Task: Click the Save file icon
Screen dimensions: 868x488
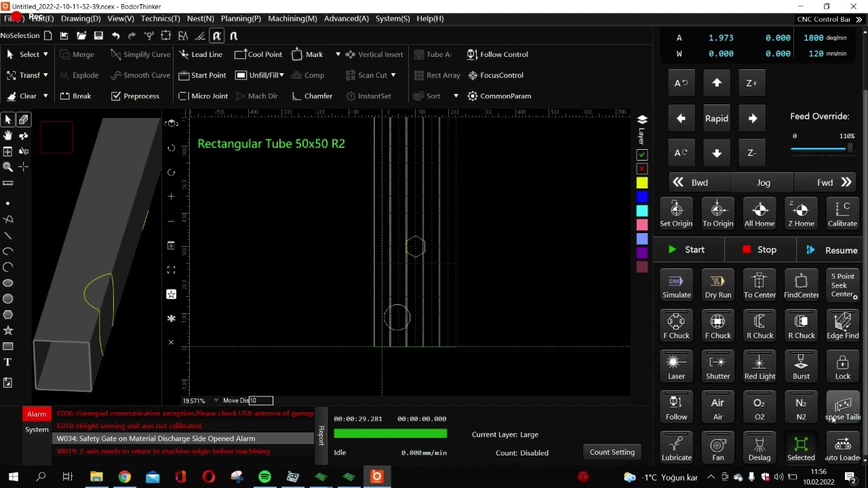Action: tap(98, 36)
